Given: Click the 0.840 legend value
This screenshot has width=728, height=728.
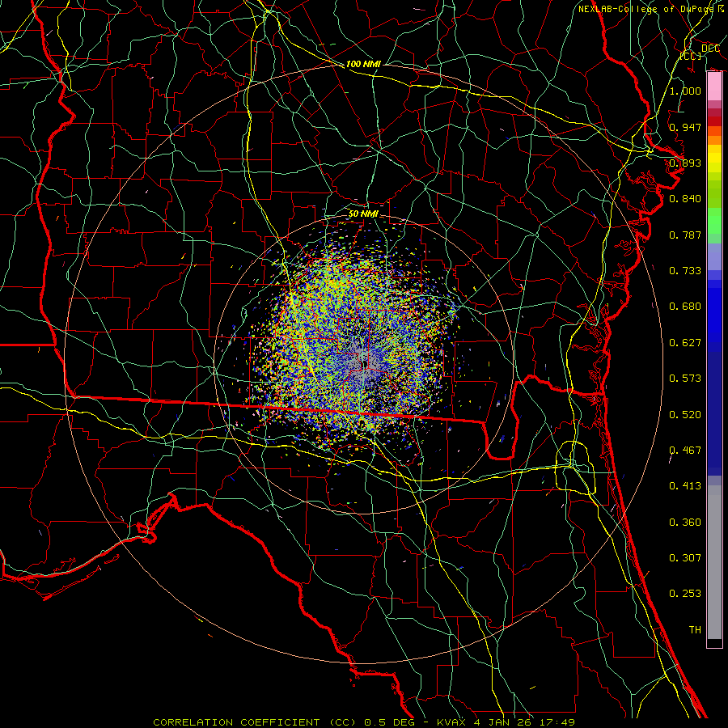Looking at the screenshot, I should click(x=685, y=199).
